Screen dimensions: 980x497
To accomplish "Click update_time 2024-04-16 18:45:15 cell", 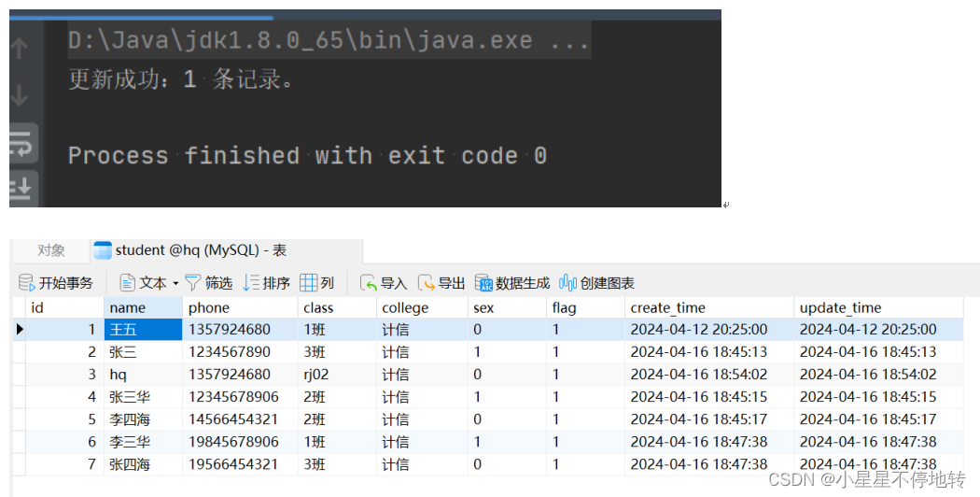I will click(x=878, y=397).
